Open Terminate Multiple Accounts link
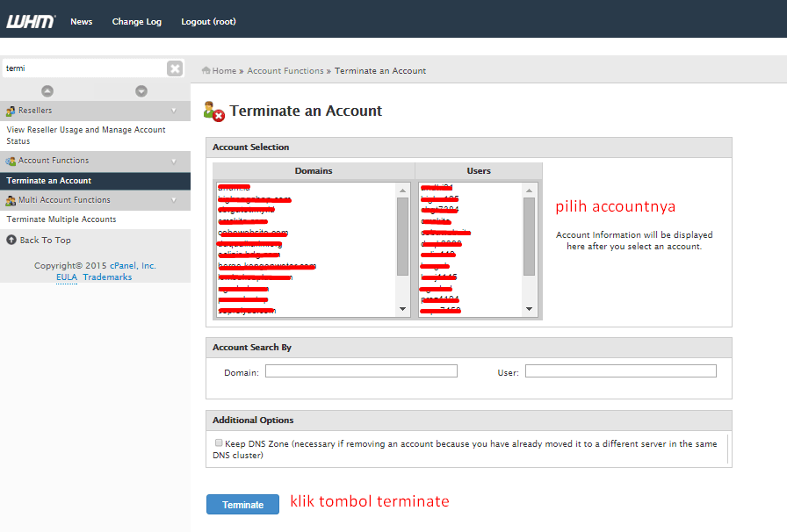The height and width of the screenshot is (532, 787). pos(61,219)
